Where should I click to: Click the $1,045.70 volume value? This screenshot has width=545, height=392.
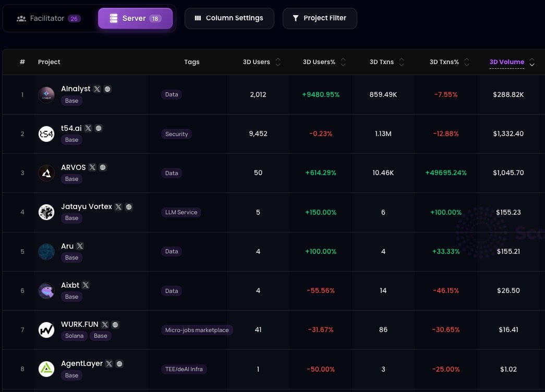point(508,173)
